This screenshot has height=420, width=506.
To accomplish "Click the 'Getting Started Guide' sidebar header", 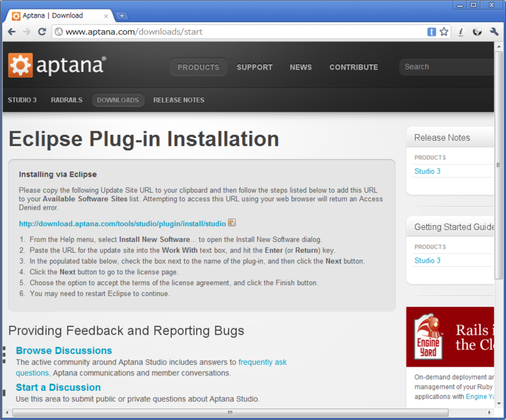I will pyautogui.click(x=454, y=227).
